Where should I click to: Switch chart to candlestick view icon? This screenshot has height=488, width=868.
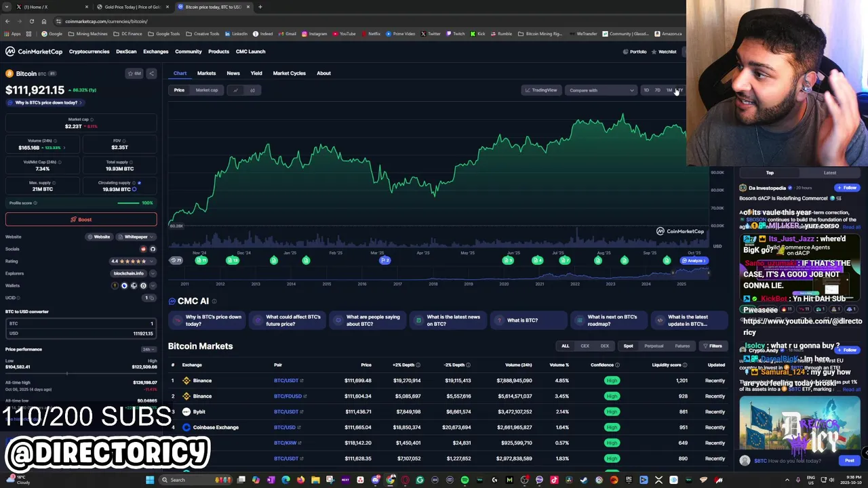tap(252, 90)
